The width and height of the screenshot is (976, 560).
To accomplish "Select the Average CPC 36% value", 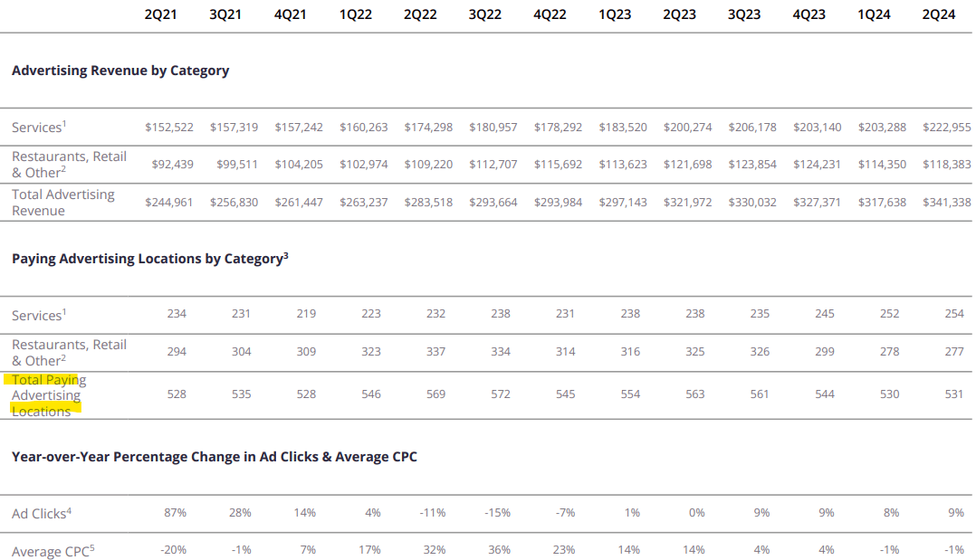I will (x=499, y=550).
